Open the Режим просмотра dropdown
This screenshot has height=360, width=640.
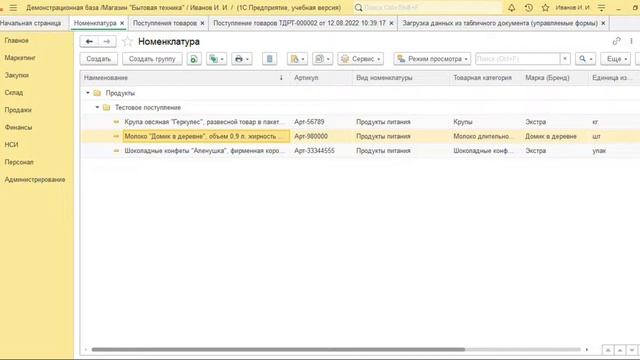(x=432, y=59)
